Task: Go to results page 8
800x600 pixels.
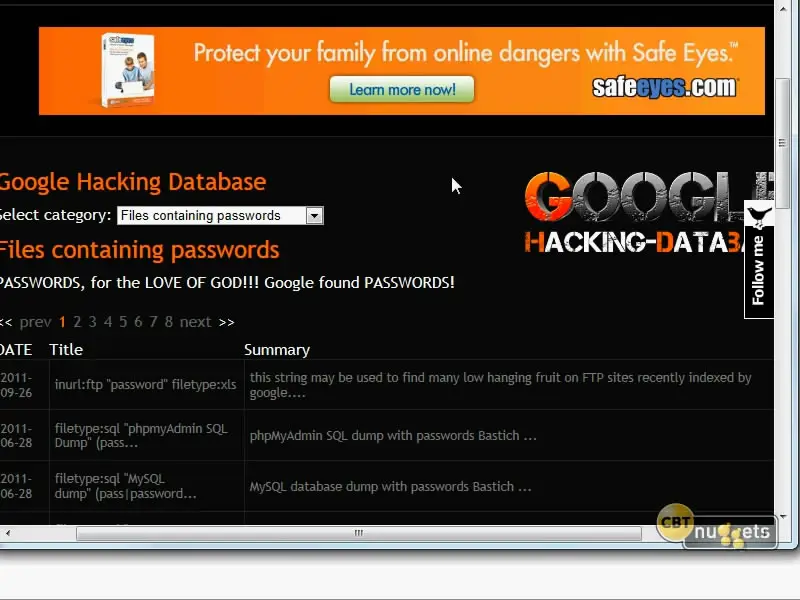Action: coord(169,322)
